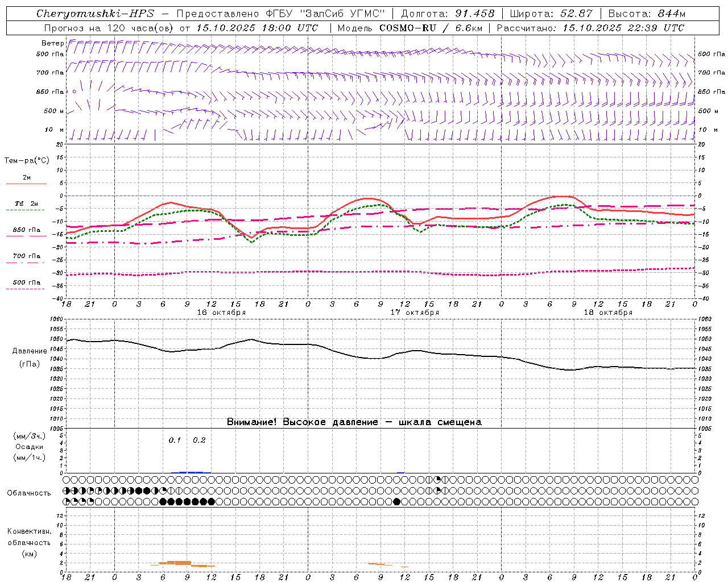Click the Широта: 52.87 field
Image resolution: width=728 pixels, height=582 pixels.
[551, 14]
